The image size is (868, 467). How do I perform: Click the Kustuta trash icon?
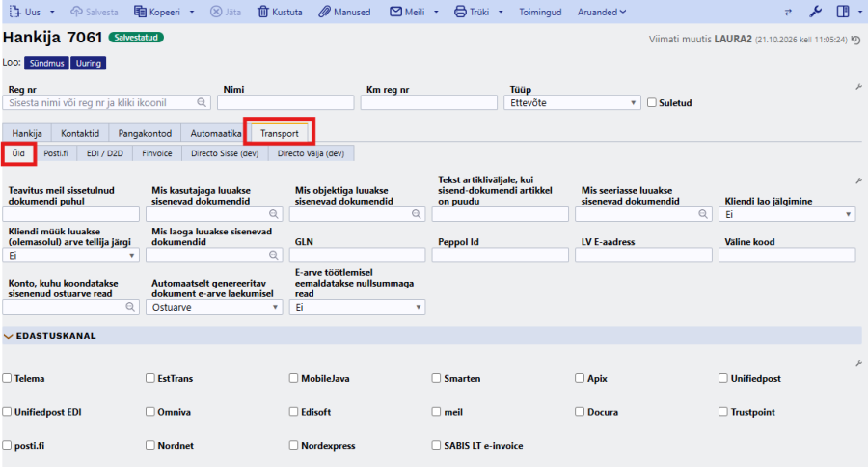click(263, 12)
